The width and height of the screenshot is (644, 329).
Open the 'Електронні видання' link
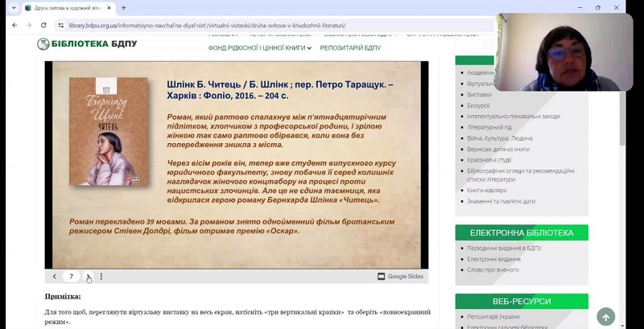493,259
